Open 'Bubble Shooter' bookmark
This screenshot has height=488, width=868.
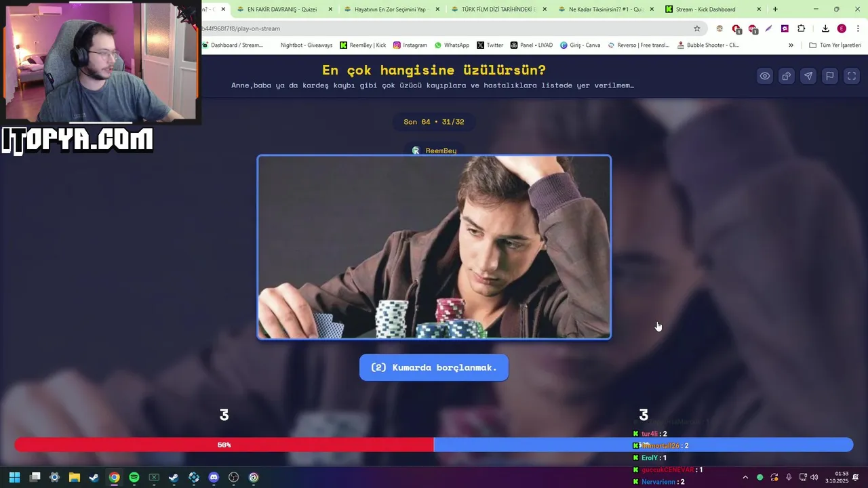tap(707, 45)
